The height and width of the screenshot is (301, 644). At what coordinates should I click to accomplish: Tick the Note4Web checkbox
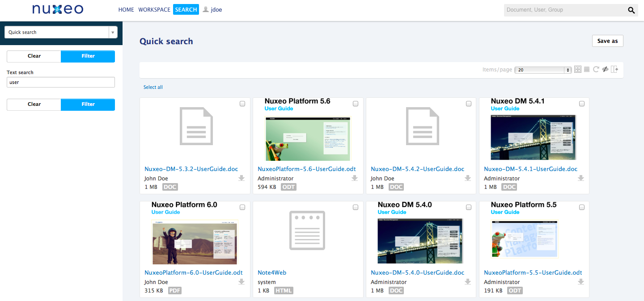point(356,207)
